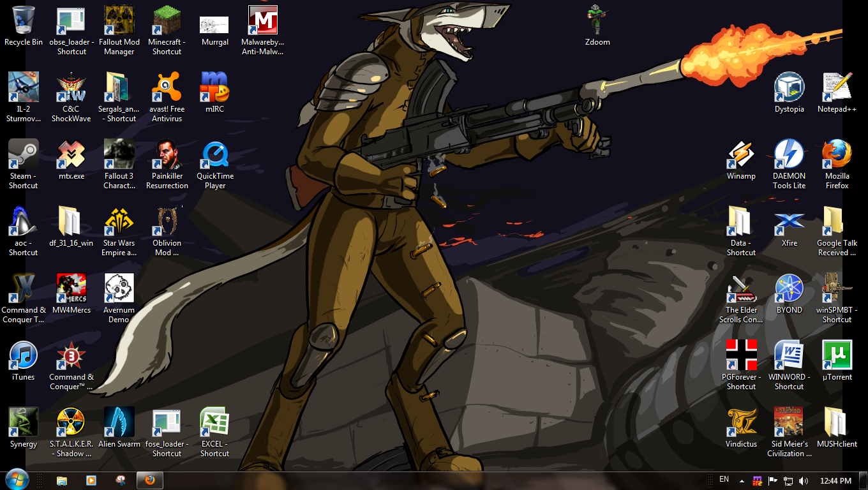Select the Minecraft shortcut icon

tap(167, 21)
